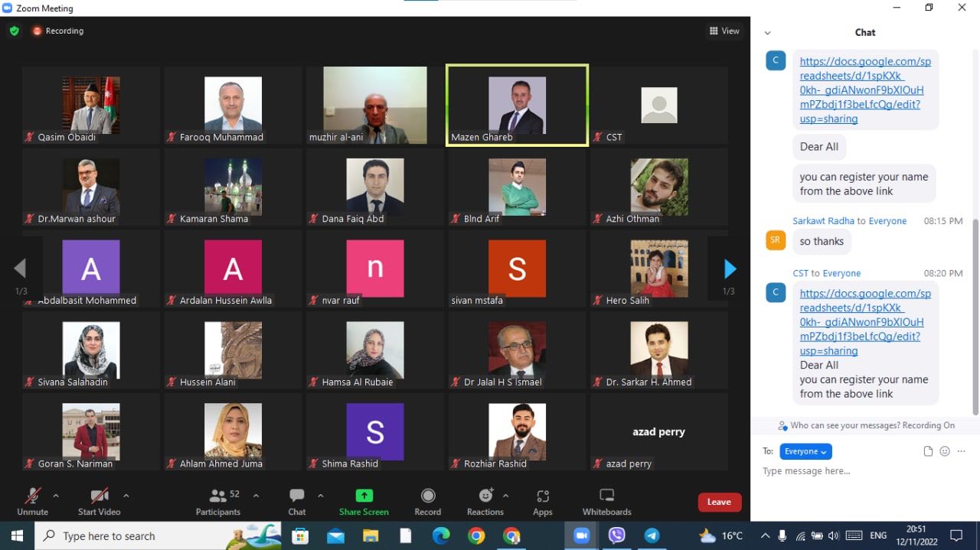
Task: Select muzhir al-ani's video tile
Action: click(375, 105)
